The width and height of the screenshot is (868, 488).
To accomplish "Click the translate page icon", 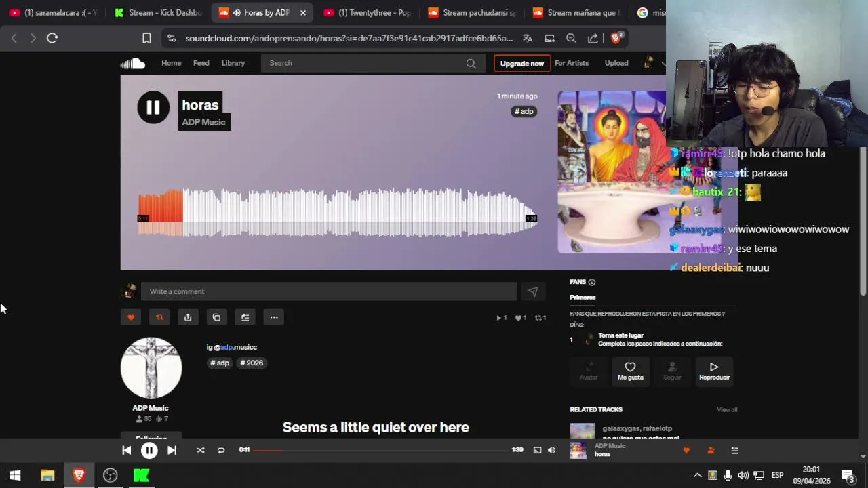I will (x=528, y=38).
